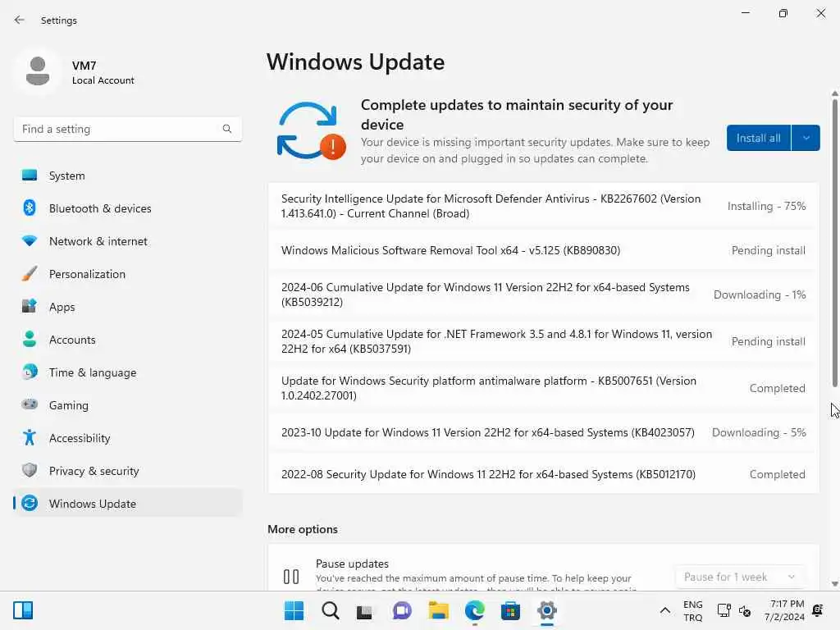Open taskbar Search
The image size is (840, 630).
point(330,610)
